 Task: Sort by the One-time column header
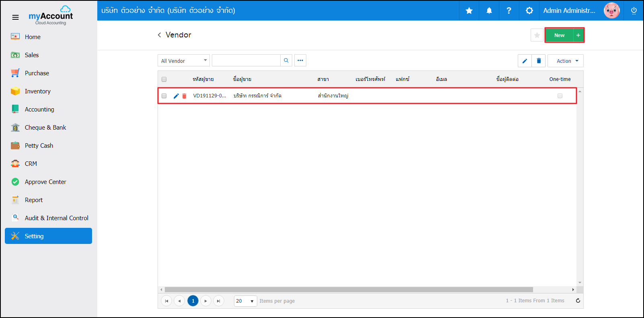click(x=560, y=79)
